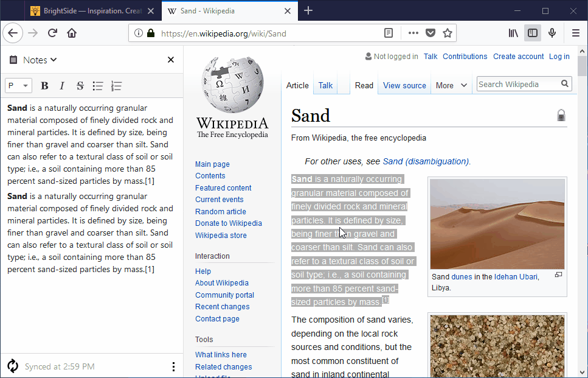Toggle strikethrough formatting in Notes
Image resolution: width=588 pixels, height=378 pixels.
(x=80, y=86)
